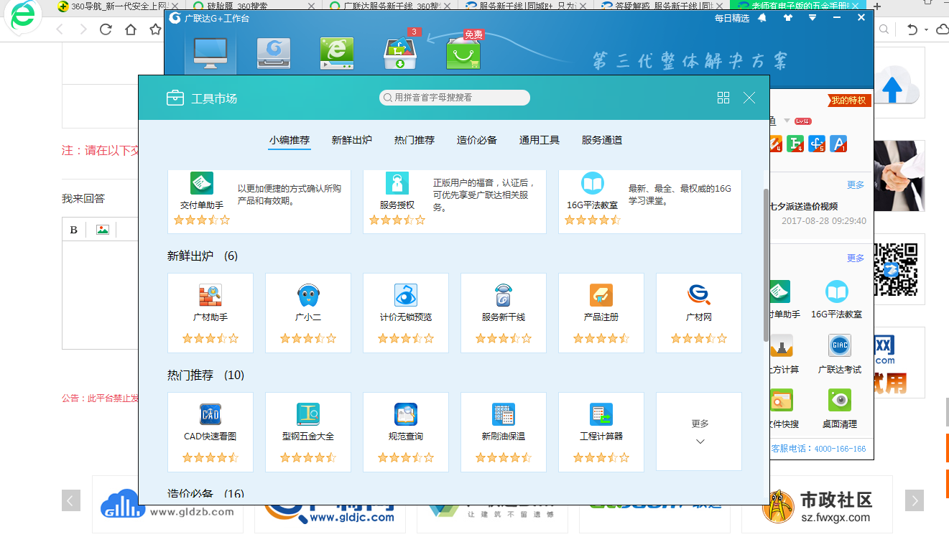Switch to 答疑解惑 browser tab

661,6
